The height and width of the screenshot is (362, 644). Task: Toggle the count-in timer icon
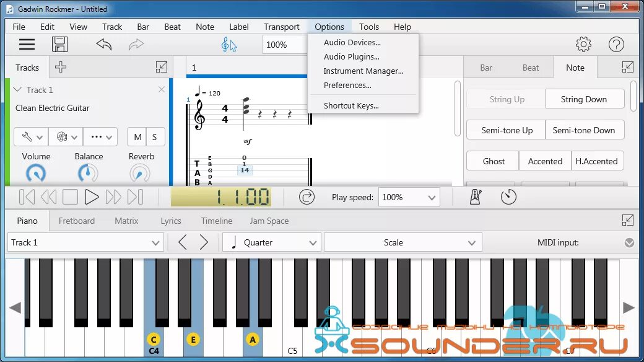pos(508,197)
